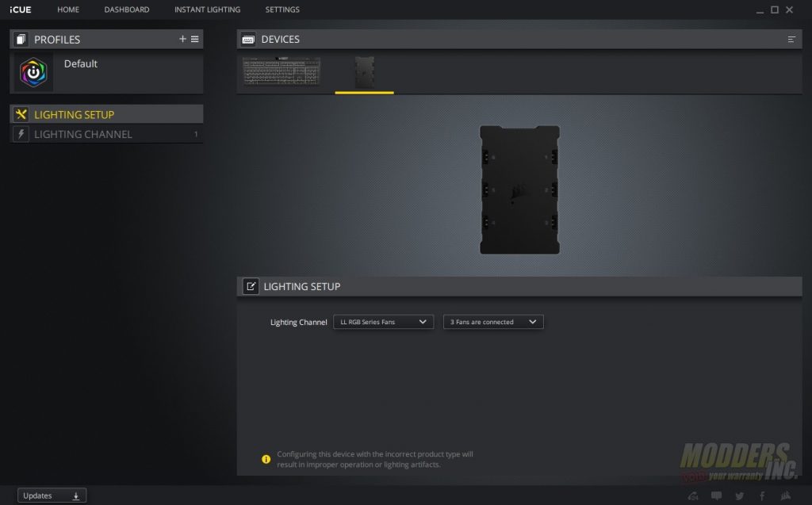Add a new profile with plus icon
The image size is (812, 505).
click(x=182, y=39)
